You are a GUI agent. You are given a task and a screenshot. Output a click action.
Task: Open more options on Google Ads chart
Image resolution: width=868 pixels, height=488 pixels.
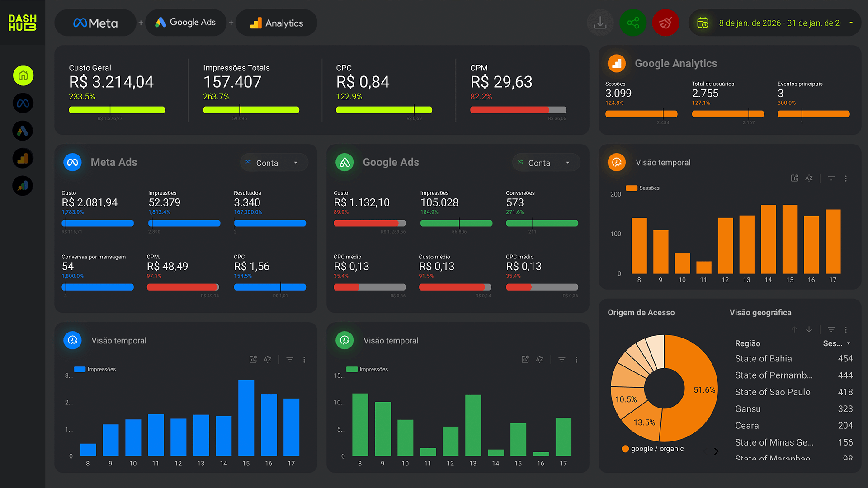(576, 360)
